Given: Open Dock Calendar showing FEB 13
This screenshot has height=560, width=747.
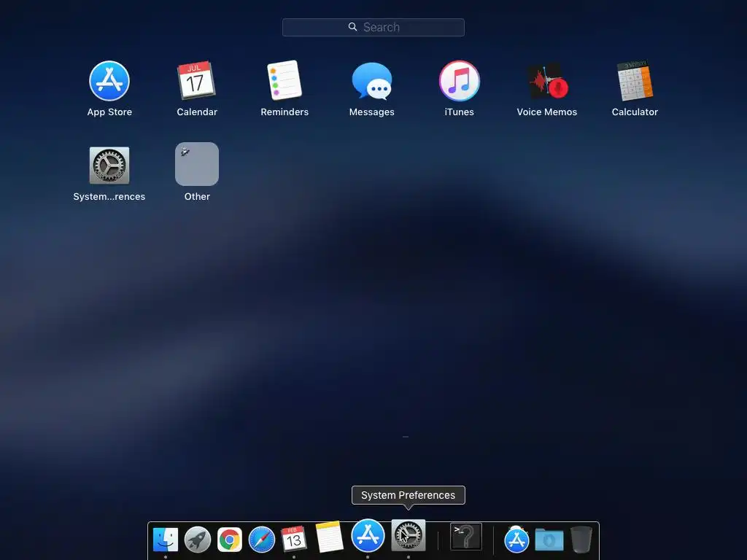Looking at the screenshot, I should point(293,539).
